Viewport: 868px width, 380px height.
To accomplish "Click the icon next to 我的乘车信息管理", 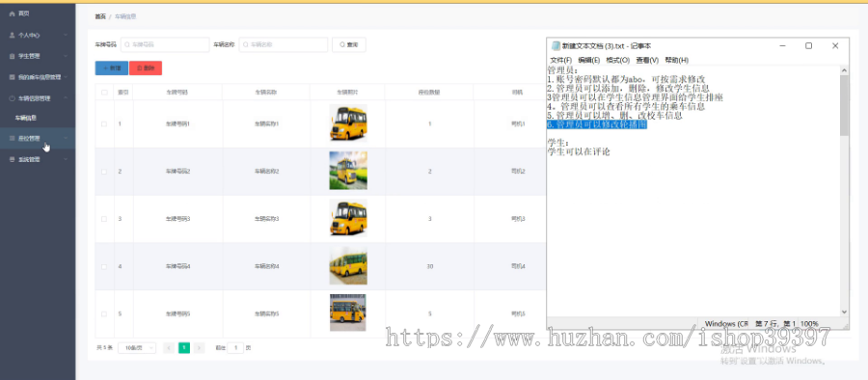I will (13, 77).
